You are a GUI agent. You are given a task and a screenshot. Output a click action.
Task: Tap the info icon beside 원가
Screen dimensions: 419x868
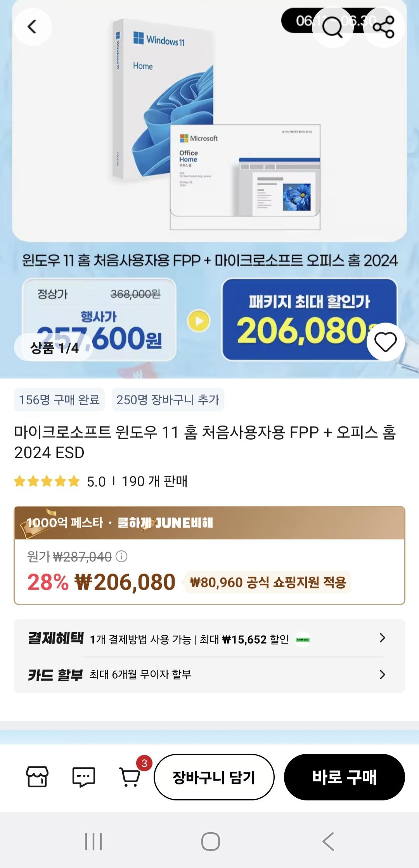coord(121,557)
